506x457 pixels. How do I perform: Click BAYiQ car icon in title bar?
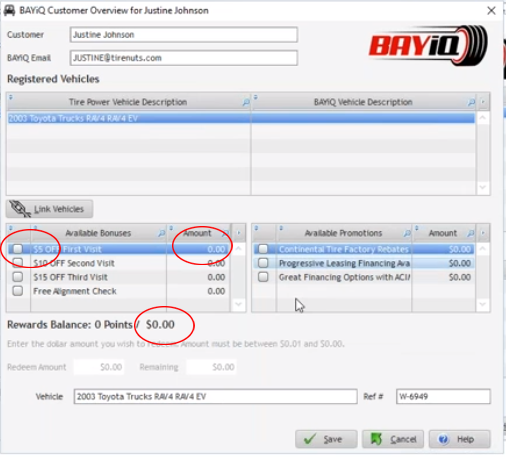[x=9, y=10]
